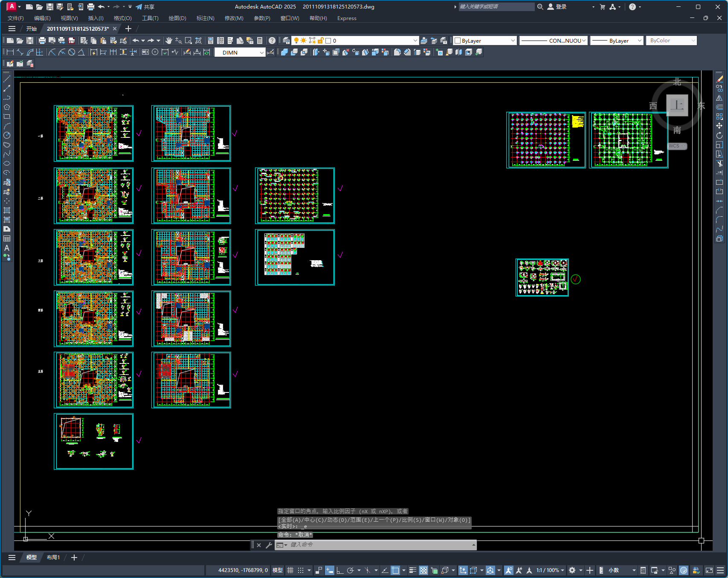
Task: Open the QuickCalc calculator icon
Action: [260, 41]
